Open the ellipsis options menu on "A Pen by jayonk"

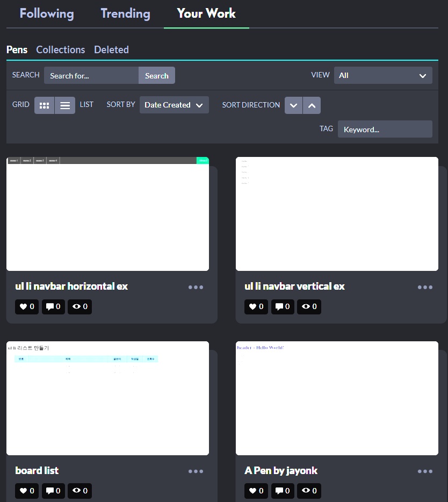coord(425,471)
